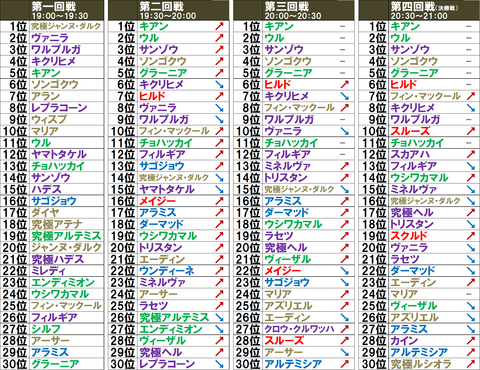Click the up arrow beside スカアハ in 第四回戦
Screen dimensions: 480x370
coord(470,154)
